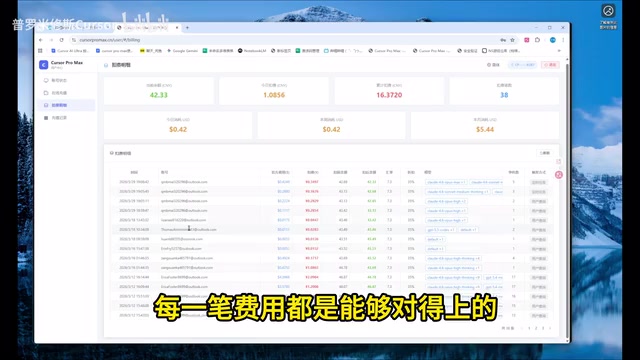
Task: Open the Chrome three-dot menu
Action: coord(563,40)
